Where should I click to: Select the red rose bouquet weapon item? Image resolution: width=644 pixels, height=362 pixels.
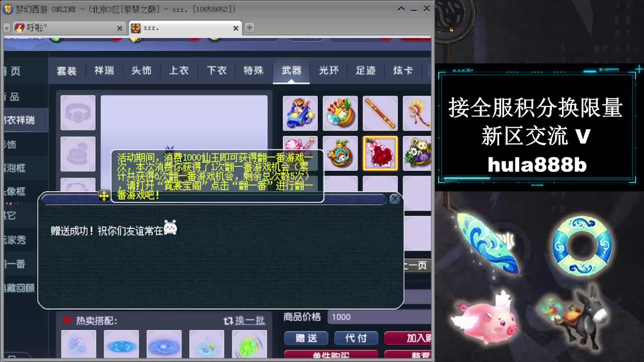point(380,153)
